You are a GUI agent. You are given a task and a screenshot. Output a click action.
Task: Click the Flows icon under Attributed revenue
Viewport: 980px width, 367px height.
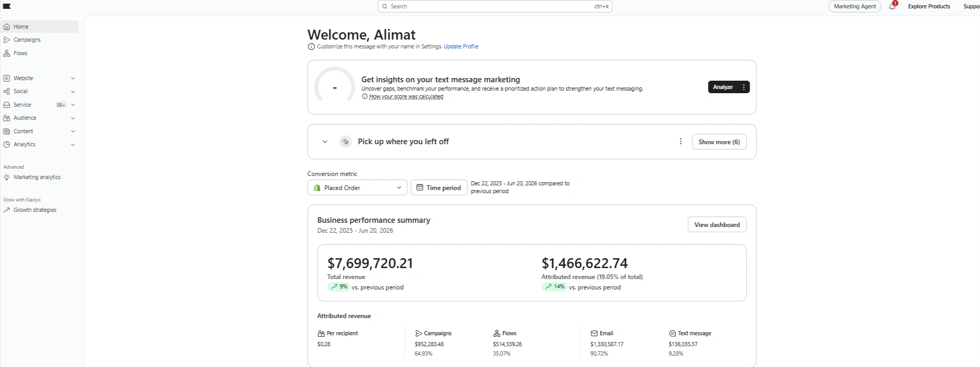497,333
